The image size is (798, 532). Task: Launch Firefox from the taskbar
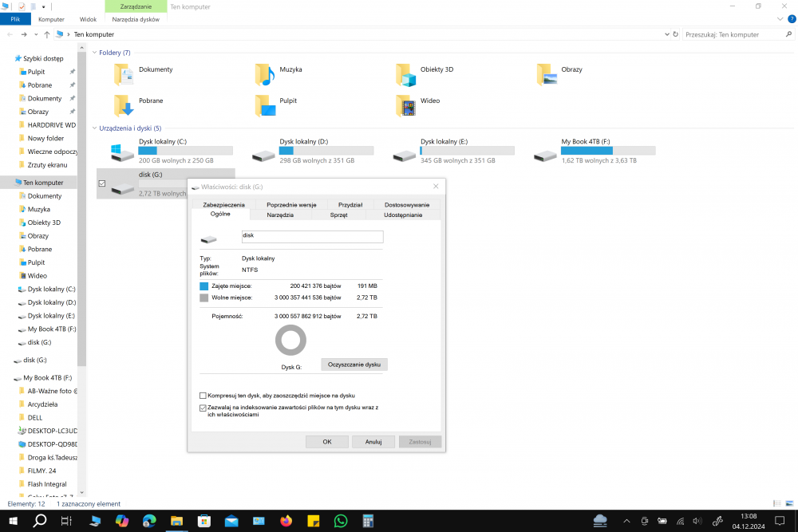point(286,521)
